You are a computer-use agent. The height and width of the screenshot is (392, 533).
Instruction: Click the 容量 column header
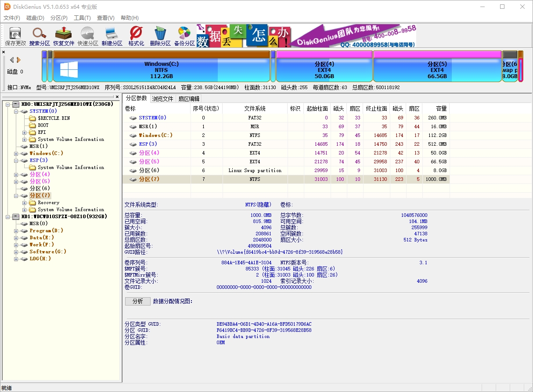coord(436,108)
